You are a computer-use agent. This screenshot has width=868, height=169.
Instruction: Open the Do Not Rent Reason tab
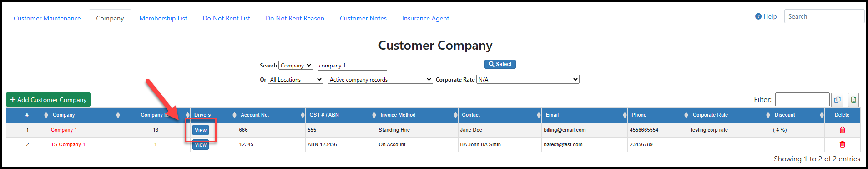click(x=295, y=18)
